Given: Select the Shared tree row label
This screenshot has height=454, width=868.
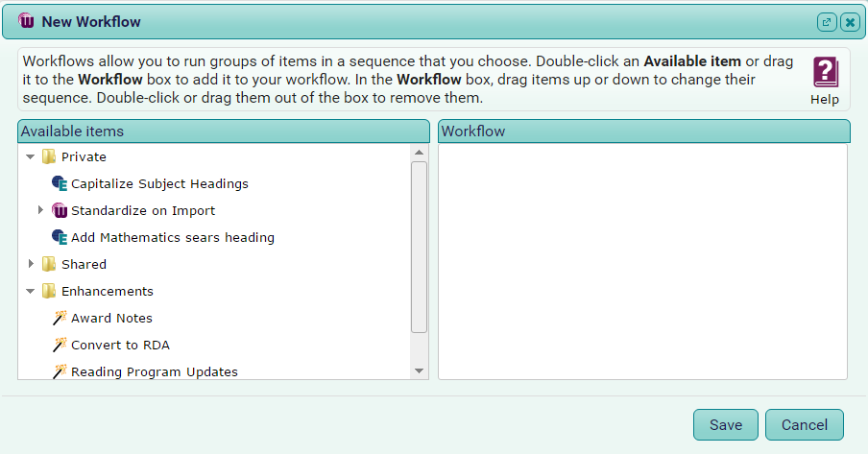Looking at the screenshot, I should click(84, 264).
